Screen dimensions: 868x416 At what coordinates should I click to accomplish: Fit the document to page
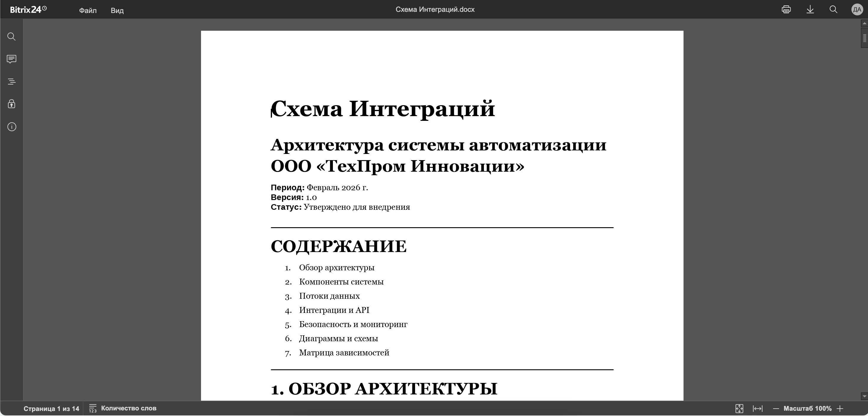[x=739, y=409]
